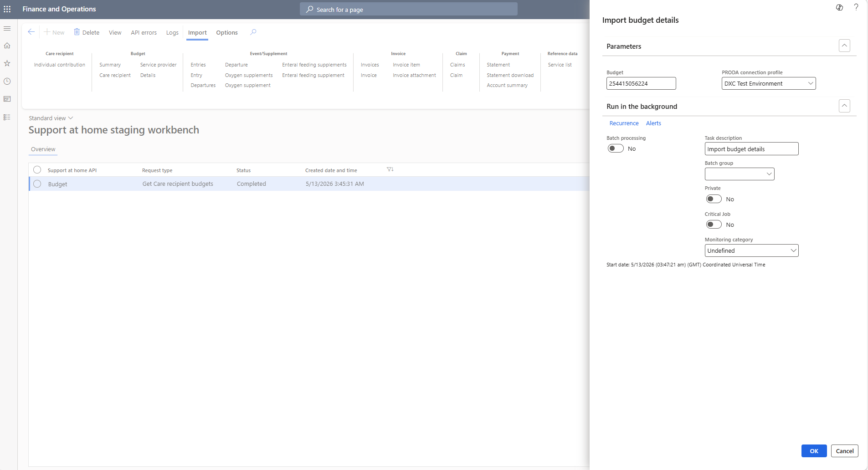Click Care recipient under Budget group

(x=115, y=75)
